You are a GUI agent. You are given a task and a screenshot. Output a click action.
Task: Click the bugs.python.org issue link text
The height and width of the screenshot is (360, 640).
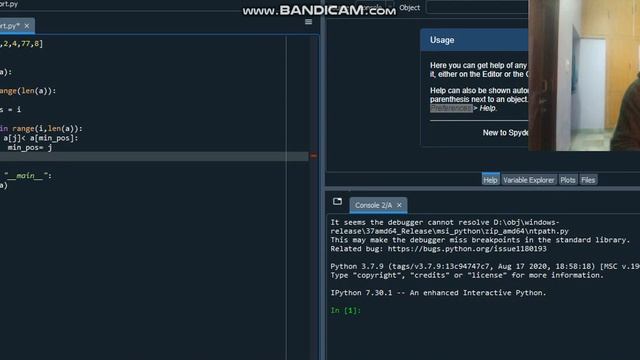[x=467, y=249]
